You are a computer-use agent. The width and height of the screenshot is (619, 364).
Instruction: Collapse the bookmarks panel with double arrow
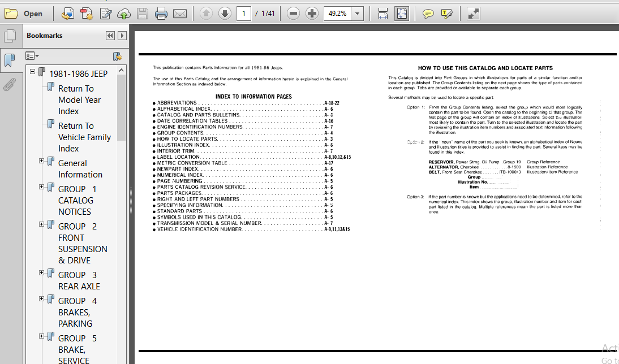(x=110, y=36)
